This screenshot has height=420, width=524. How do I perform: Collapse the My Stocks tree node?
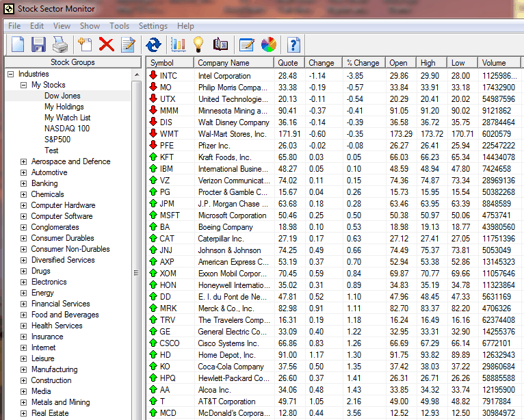24,85
